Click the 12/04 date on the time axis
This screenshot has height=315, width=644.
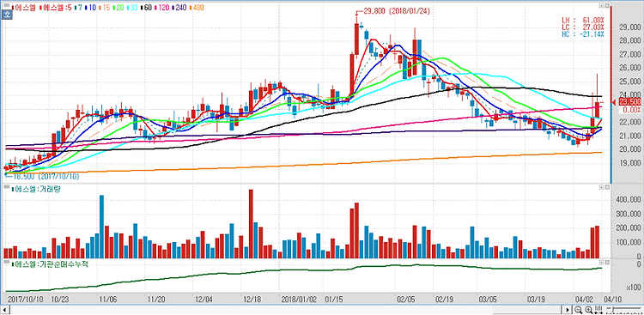(204, 299)
